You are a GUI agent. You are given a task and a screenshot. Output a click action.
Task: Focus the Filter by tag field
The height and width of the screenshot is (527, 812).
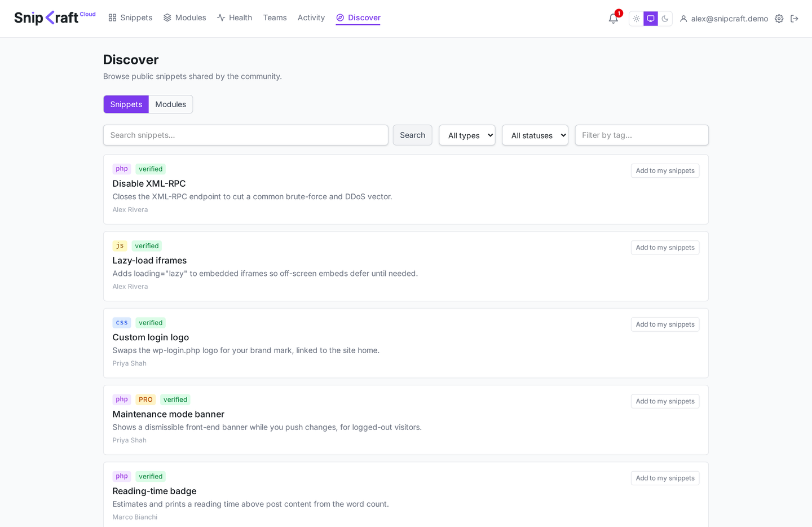coord(642,135)
